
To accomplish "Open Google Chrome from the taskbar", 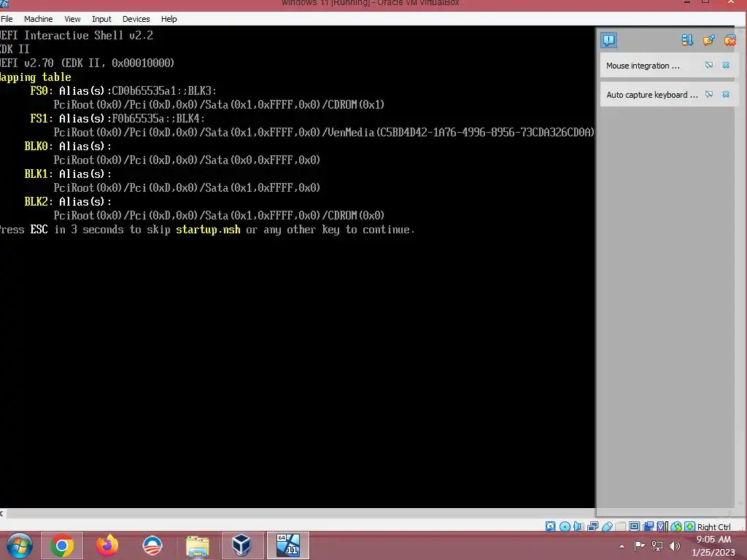I will [62, 545].
